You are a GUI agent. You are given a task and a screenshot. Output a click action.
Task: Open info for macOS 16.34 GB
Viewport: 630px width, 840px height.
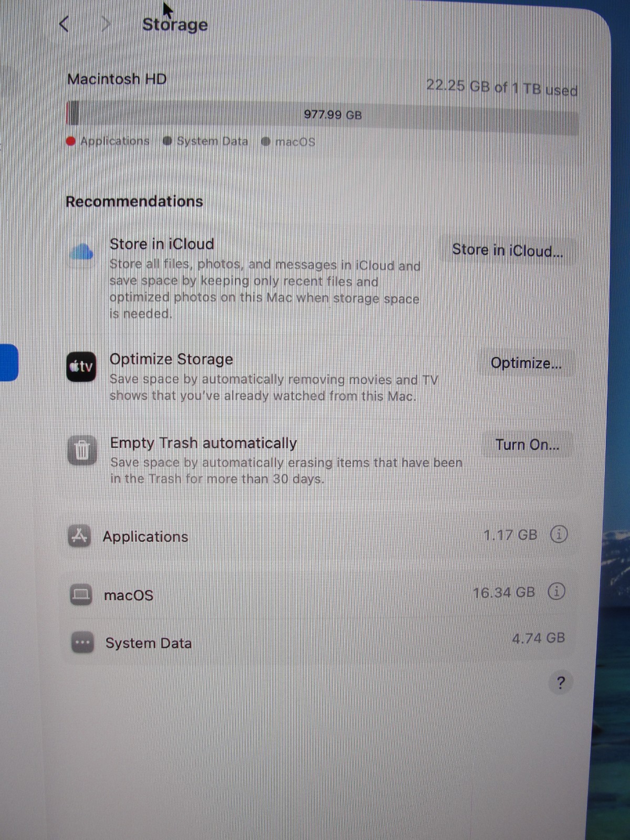coord(556,591)
